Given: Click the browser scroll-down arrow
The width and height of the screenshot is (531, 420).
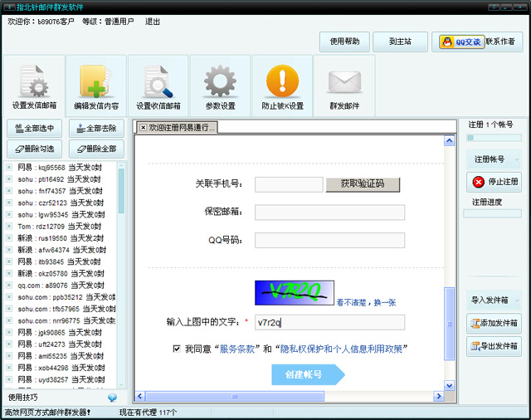Looking at the screenshot, I should click(x=449, y=385).
